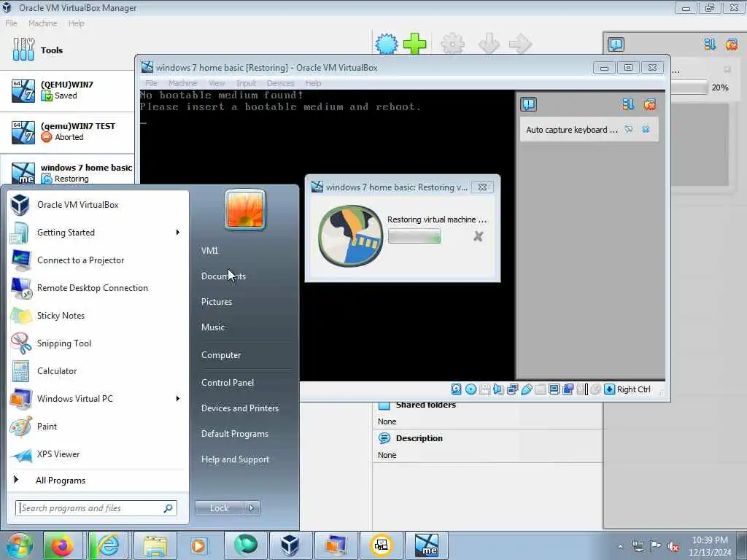Click the hard disk activity status icon
This screenshot has width=747, height=560.
tap(456, 389)
